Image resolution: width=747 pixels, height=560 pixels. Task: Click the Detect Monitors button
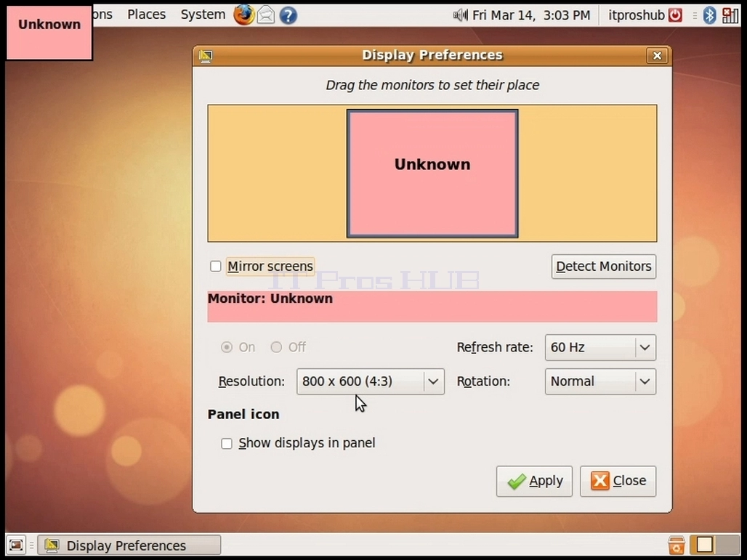604,267
